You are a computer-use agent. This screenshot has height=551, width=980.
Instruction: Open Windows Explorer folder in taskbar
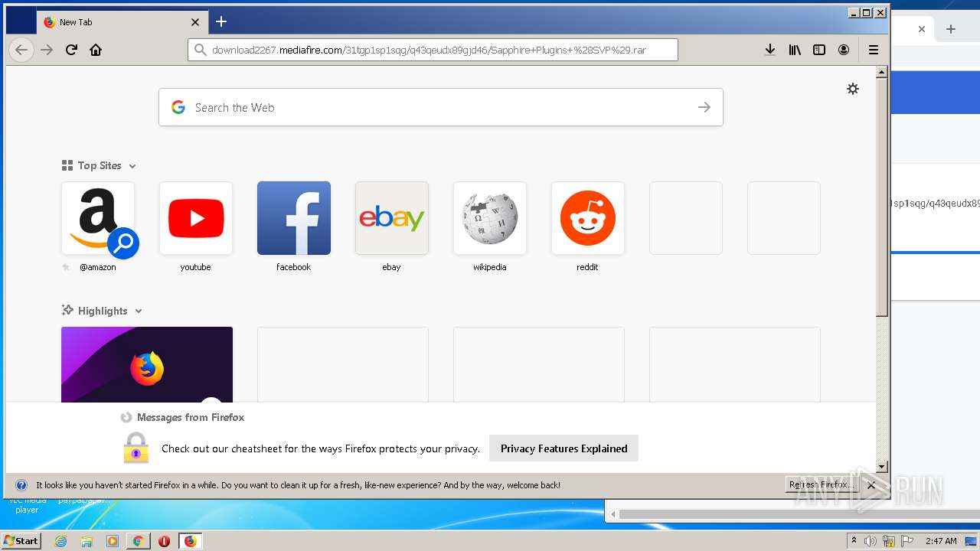(x=87, y=541)
